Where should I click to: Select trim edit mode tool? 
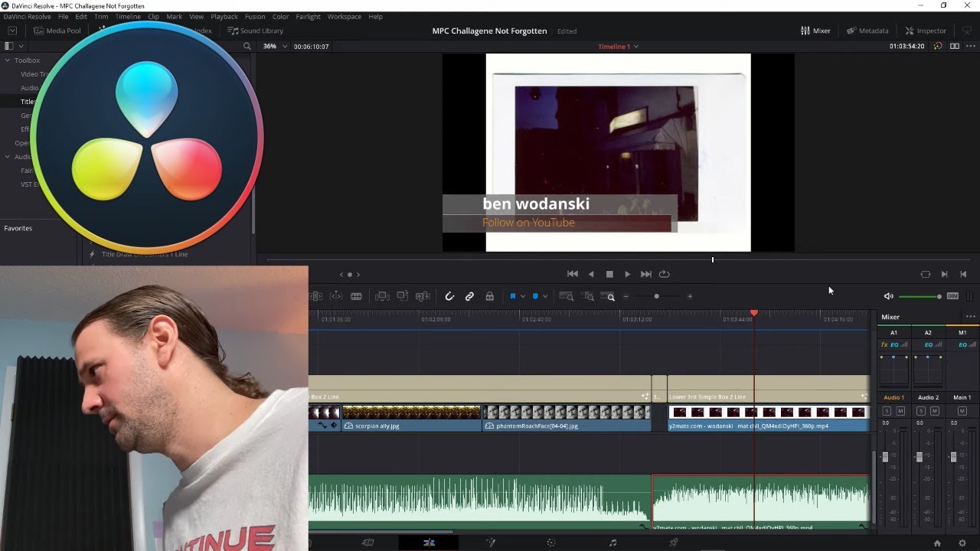click(316, 296)
